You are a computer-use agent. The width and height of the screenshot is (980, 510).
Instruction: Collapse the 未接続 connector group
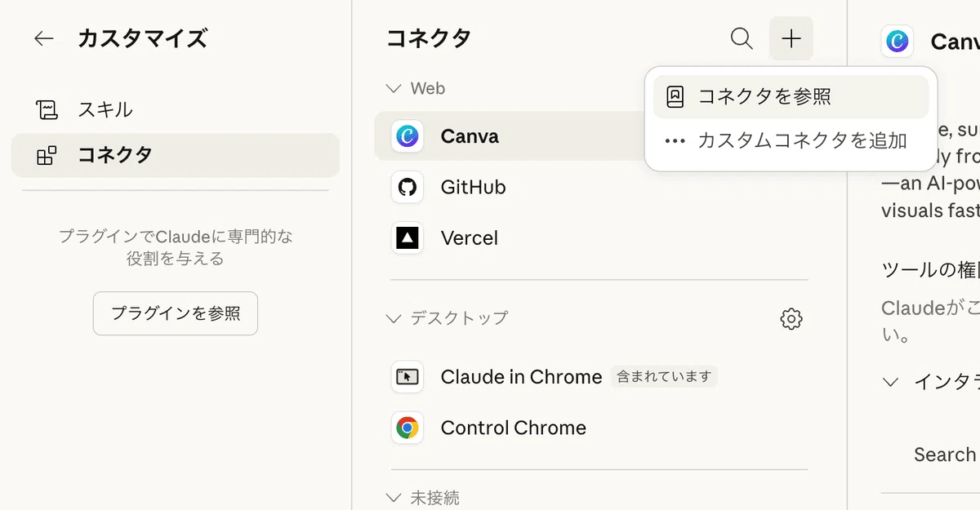[394, 497]
